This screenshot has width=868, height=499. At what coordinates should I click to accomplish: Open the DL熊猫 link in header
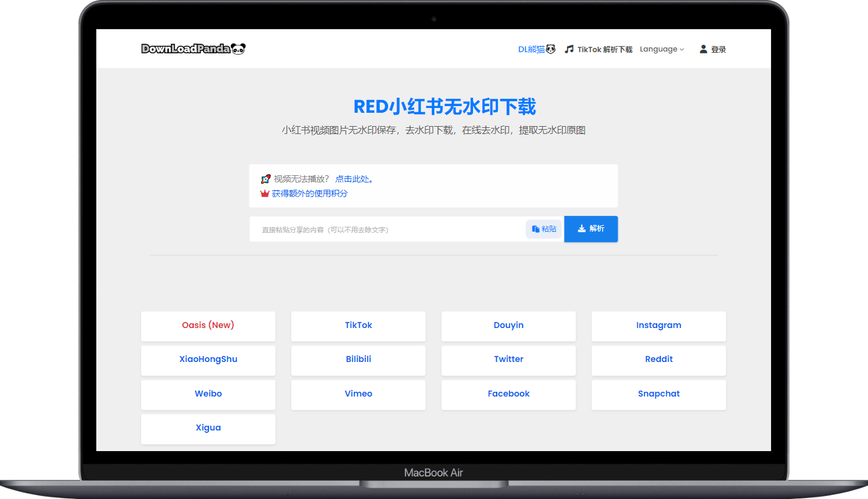click(537, 49)
